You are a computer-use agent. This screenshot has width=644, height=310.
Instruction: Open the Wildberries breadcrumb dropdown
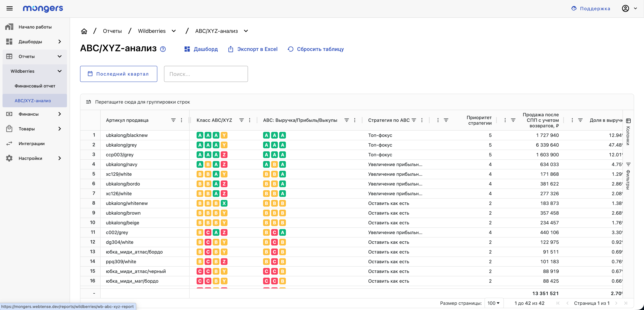[x=174, y=31]
